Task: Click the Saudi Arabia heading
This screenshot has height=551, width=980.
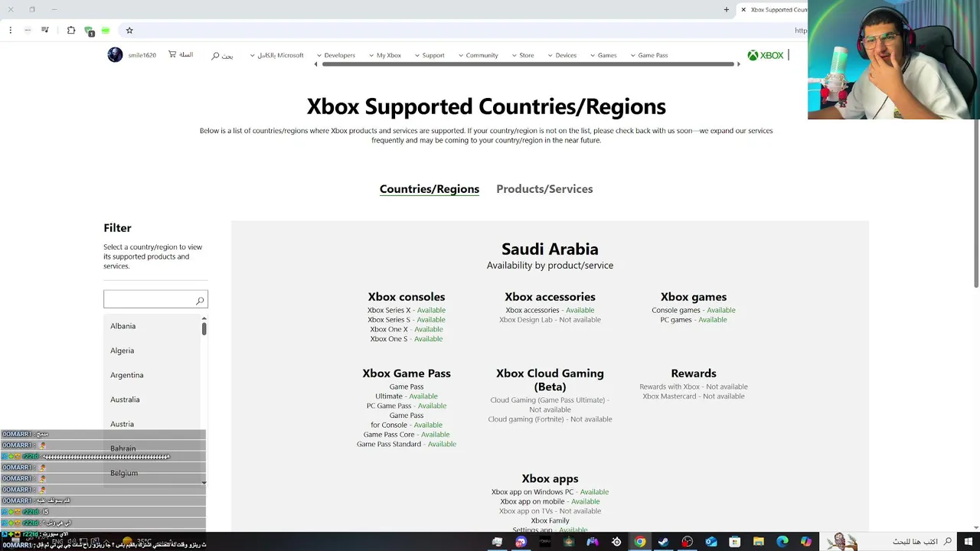Action: coord(550,249)
